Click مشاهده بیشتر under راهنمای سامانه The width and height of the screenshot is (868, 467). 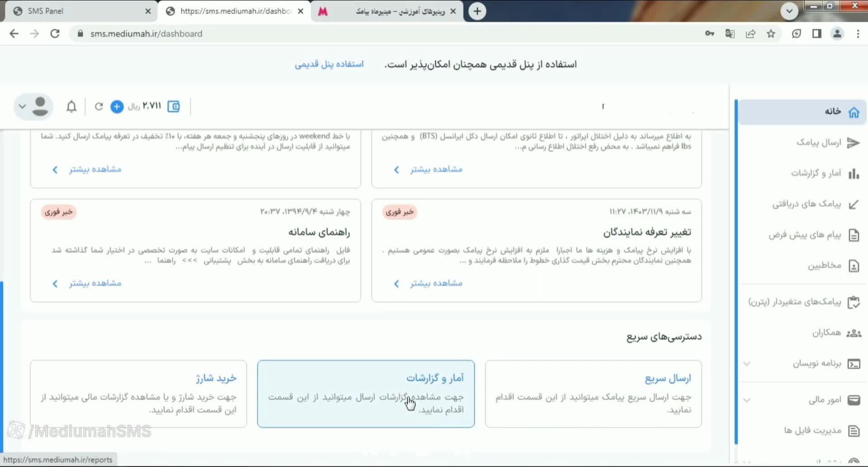pos(94,283)
